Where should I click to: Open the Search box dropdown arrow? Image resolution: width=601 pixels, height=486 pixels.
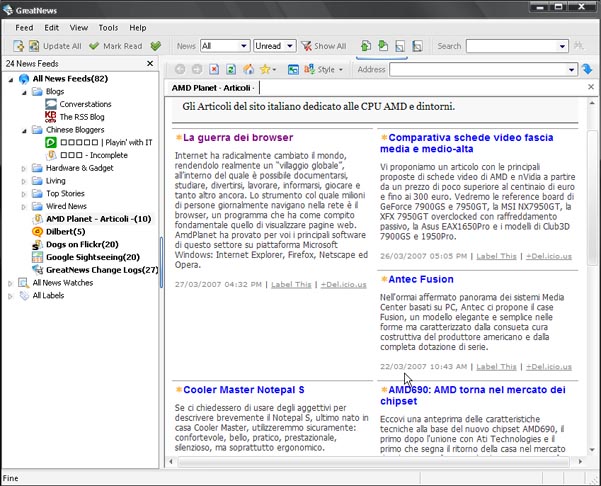click(x=562, y=46)
